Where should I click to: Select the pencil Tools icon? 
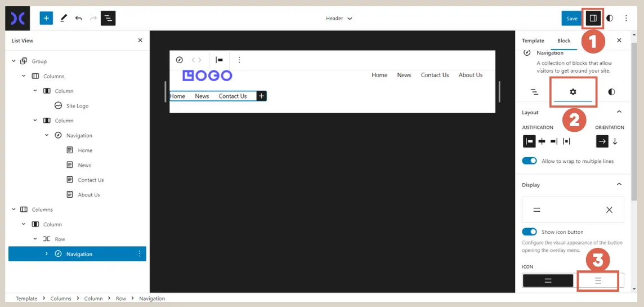[x=63, y=18]
